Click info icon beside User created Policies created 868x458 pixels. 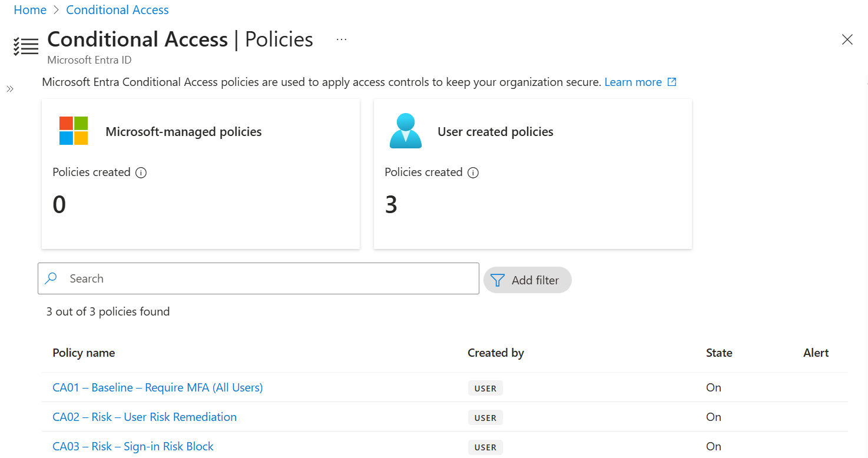click(473, 172)
